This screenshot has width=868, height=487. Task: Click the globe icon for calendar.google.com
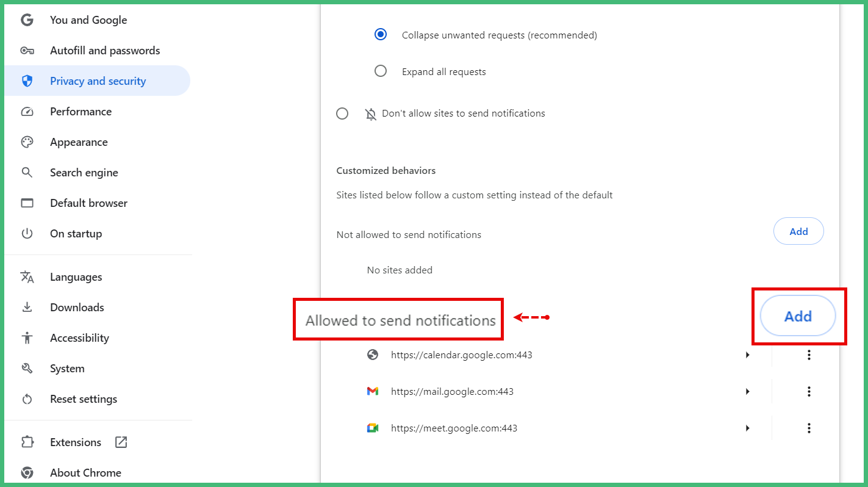(x=373, y=355)
